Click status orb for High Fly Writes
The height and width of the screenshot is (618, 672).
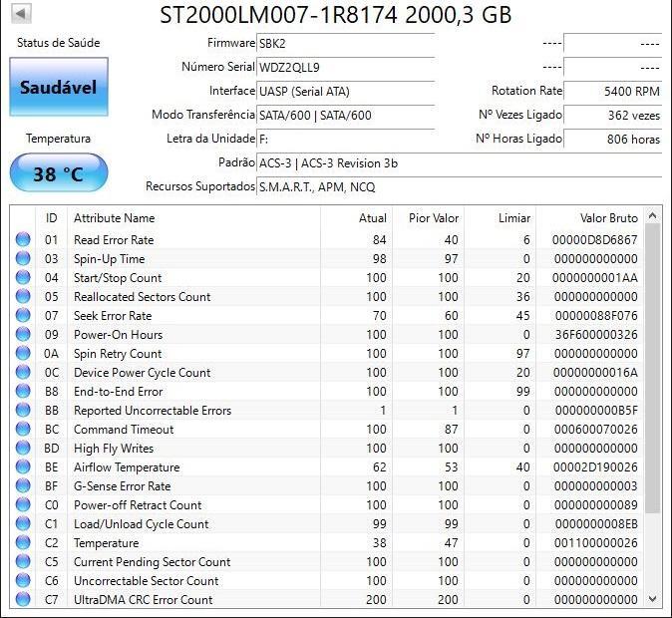point(23,448)
